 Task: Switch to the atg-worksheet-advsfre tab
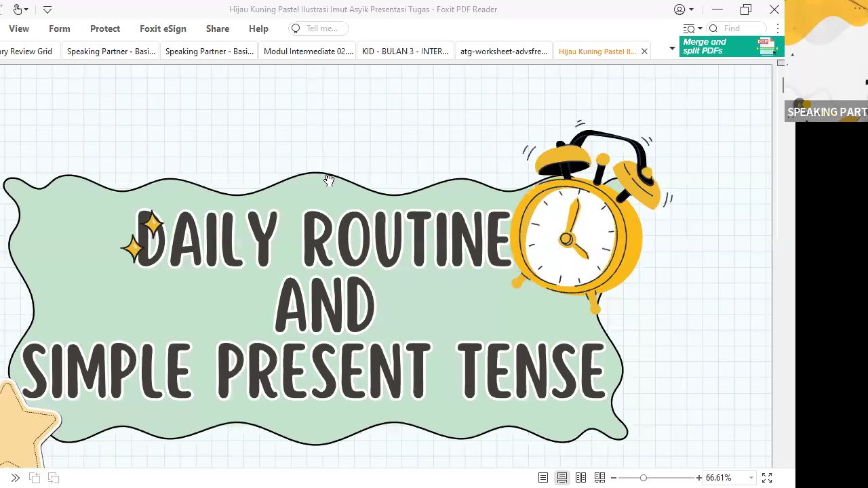click(504, 51)
